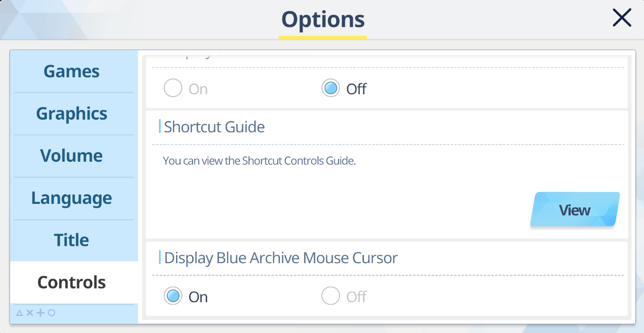The height and width of the screenshot is (333, 644).
Task: Select the Language tab
Action: [72, 198]
